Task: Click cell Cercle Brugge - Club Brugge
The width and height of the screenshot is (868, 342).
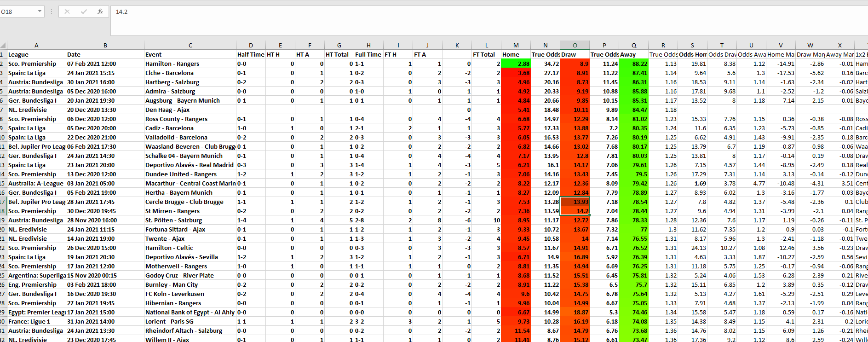Action: pos(190,202)
